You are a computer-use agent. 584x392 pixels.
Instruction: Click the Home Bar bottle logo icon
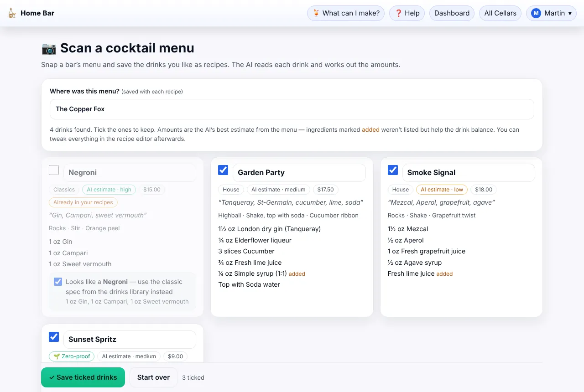(x=12, y=13)
